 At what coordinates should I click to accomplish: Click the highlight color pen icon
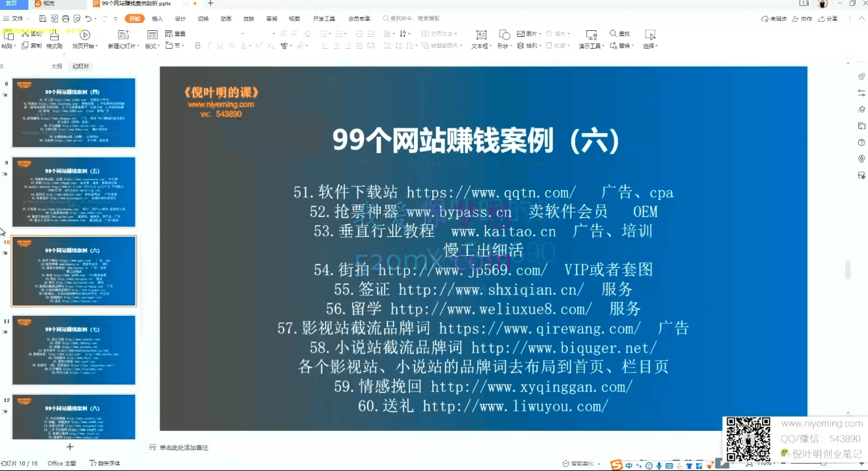[x=299, y=45]
